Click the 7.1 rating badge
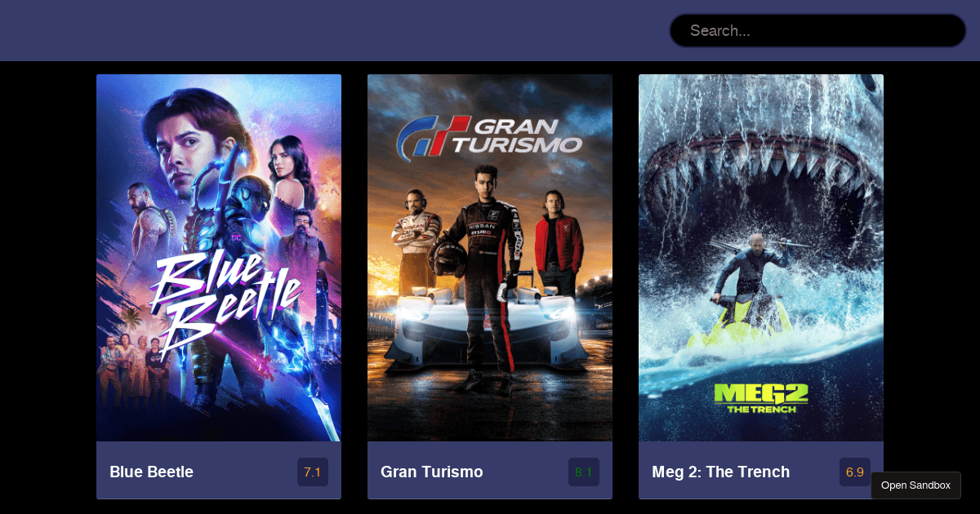 (313, 472)
